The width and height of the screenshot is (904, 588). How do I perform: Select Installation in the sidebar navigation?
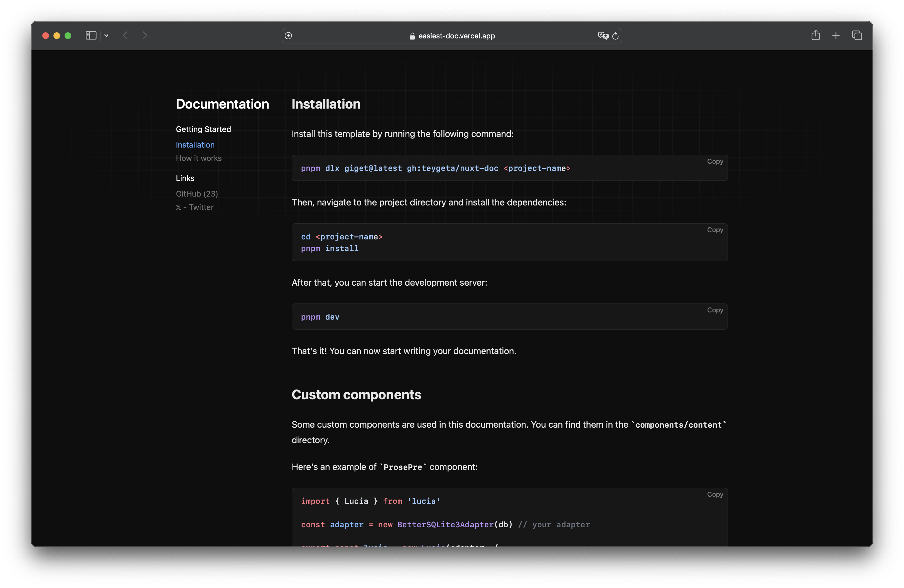(x=195, y=145)
